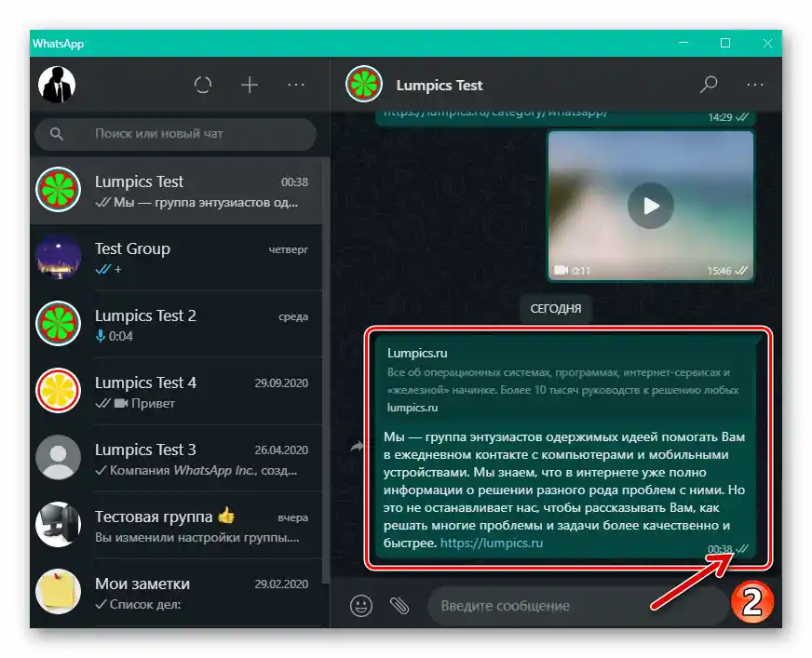Search within the Lumpics Test conversation
Viewport: 812px width, 658px height.
[709, 85]
